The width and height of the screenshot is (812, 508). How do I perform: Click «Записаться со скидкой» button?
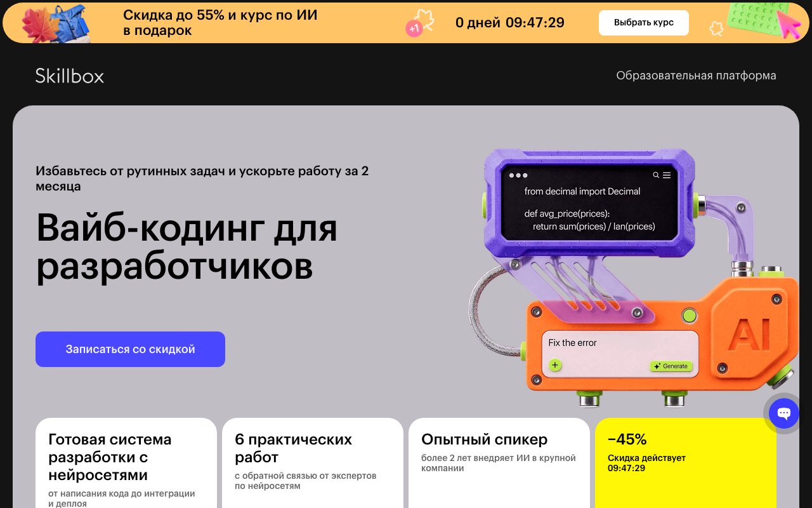coord(130,349)
